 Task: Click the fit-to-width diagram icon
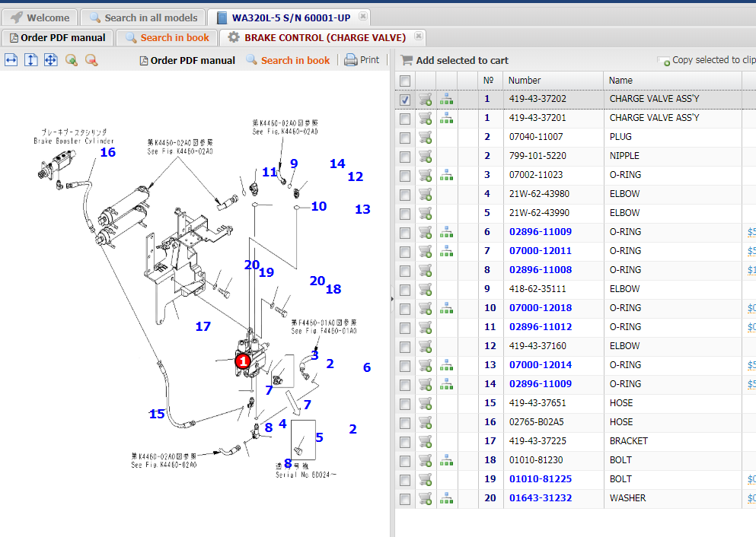coord(11,60)
